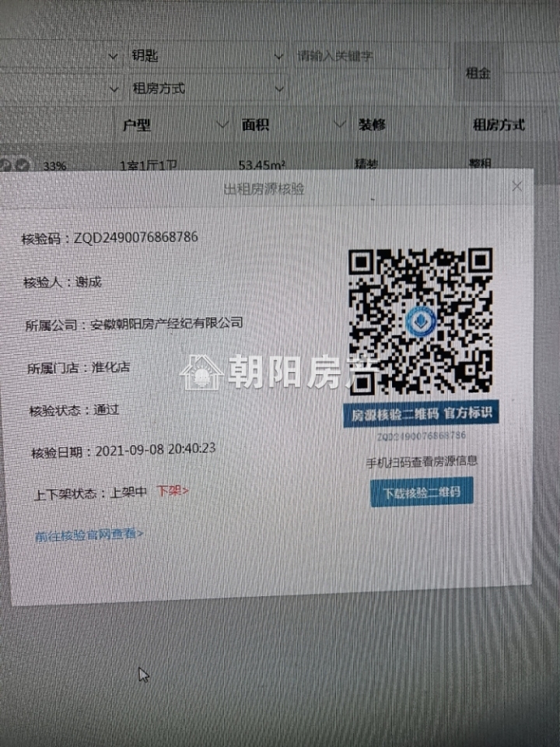Click the 下载核验二维码 button
Screen dimensions: 560x747
point(422,492)
